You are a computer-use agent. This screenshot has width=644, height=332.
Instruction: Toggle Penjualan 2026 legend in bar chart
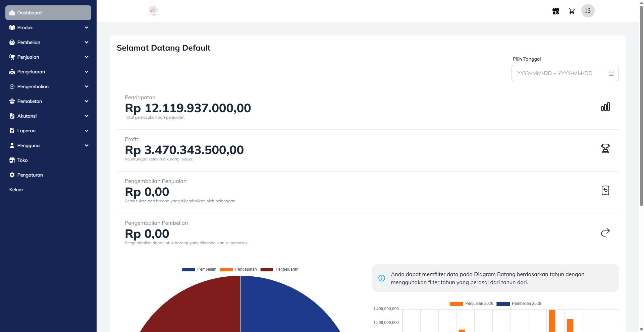pos(471,304)
